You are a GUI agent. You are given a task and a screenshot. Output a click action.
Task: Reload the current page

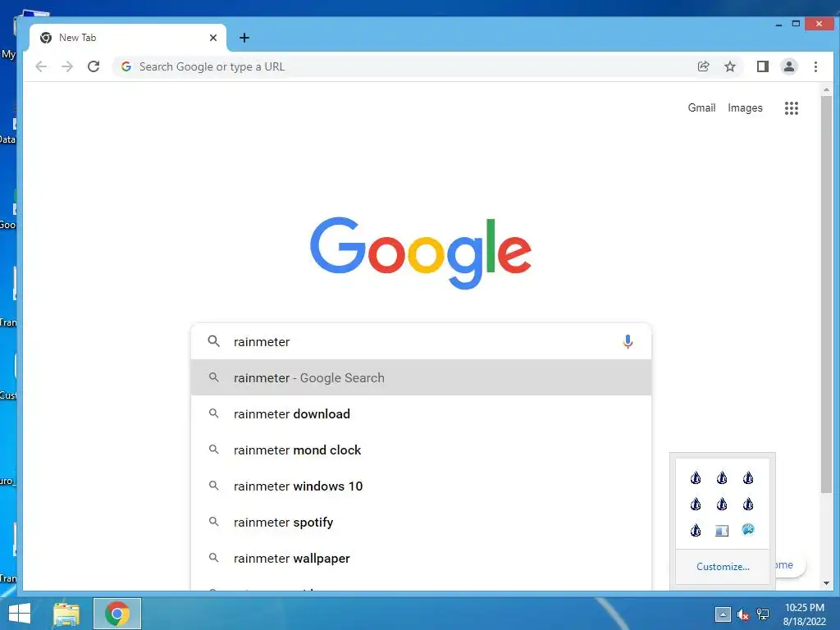[x=94, y=66]
